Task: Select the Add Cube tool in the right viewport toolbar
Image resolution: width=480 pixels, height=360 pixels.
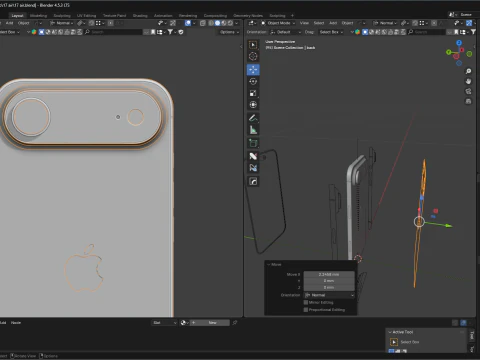Action: click(x=253, y=143)
